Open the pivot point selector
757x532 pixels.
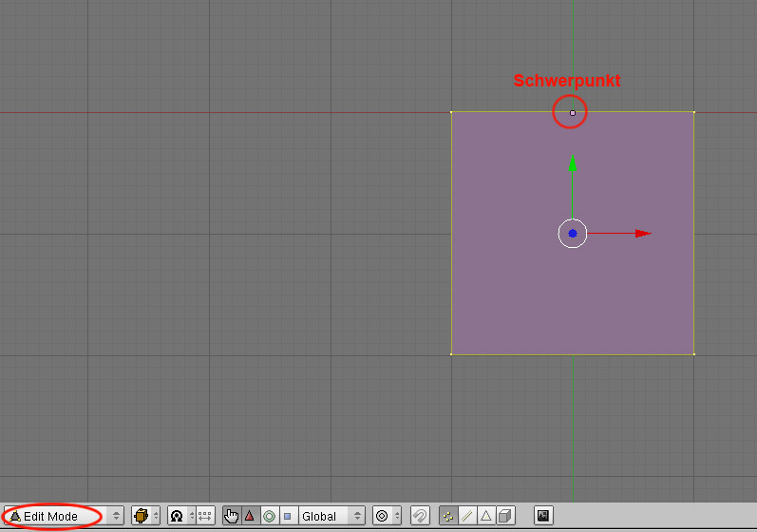181,516
